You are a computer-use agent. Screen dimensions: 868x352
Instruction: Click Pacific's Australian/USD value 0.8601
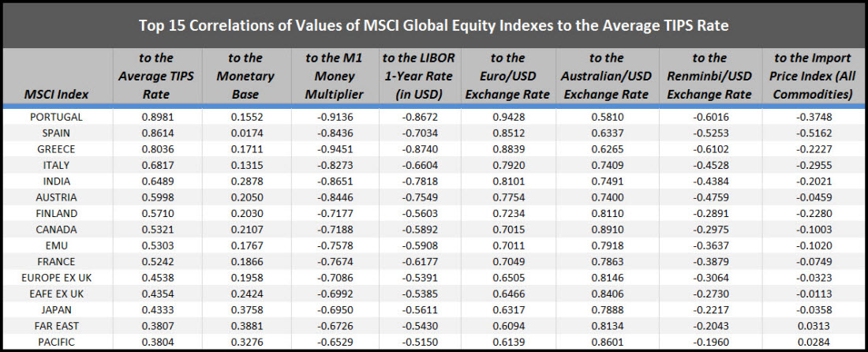(608, 342)
